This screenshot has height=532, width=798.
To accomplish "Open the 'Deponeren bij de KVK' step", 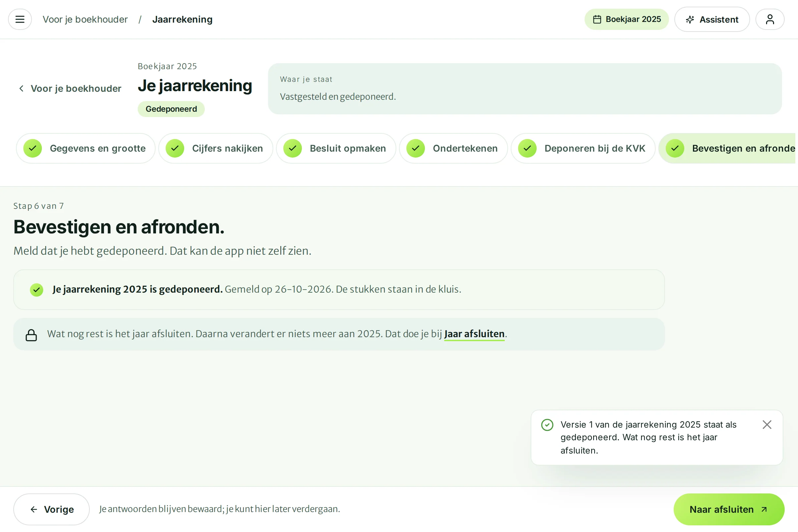I will coord(583,148).
